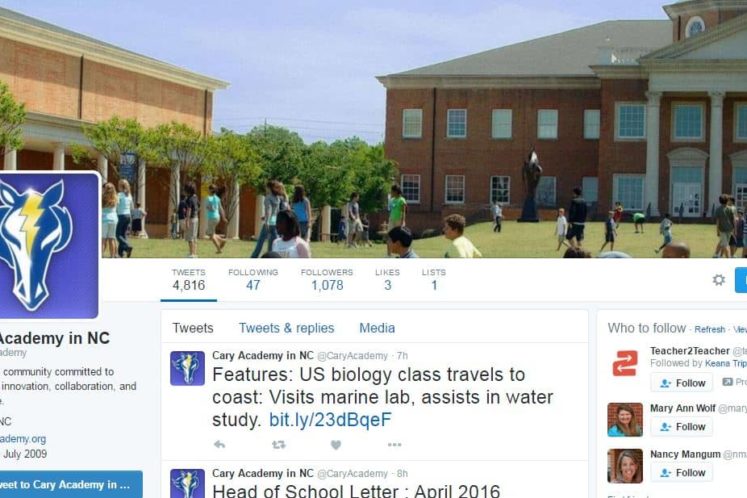
Task: Follow Nancy Mangum
Action: coord(682,472)
